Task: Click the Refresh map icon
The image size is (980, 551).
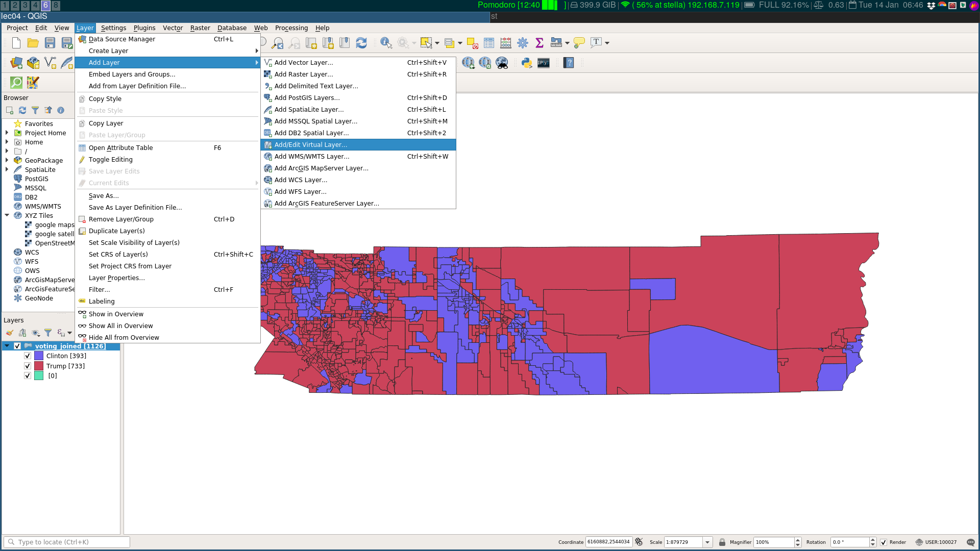Action: [x=361, y=43]
